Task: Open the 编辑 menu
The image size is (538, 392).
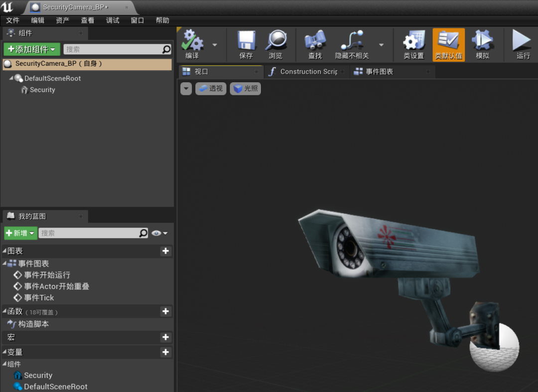Action: point(38,20)
